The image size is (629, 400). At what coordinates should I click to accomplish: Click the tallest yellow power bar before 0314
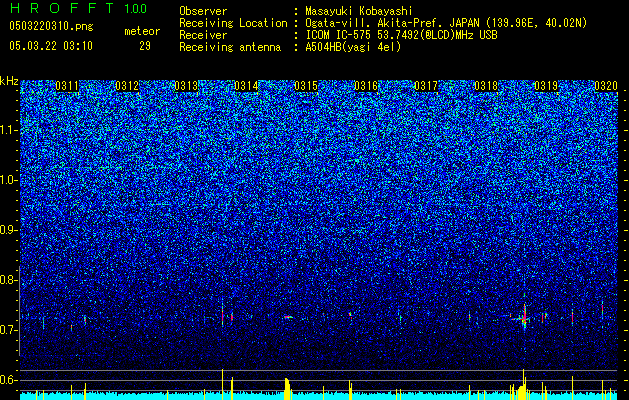pyautogui.click(x=222, y=384)
